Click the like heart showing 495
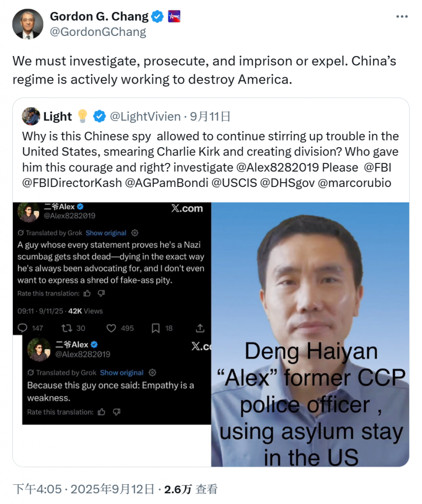The width and height of the screenshot is (422, 504). (x=111, y=328)
